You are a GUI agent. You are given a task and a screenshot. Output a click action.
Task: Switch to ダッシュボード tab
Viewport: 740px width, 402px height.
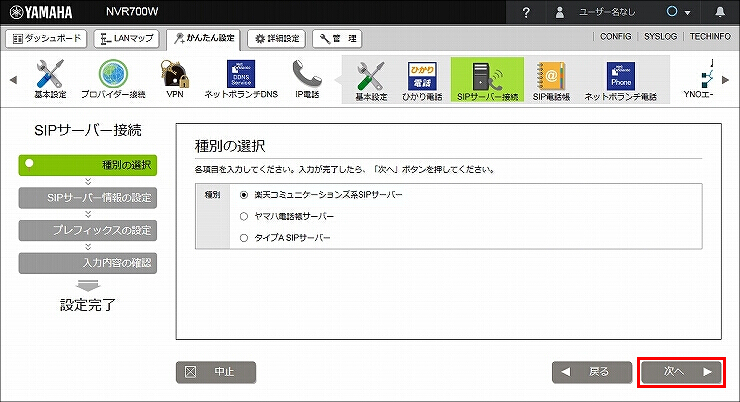46,39
